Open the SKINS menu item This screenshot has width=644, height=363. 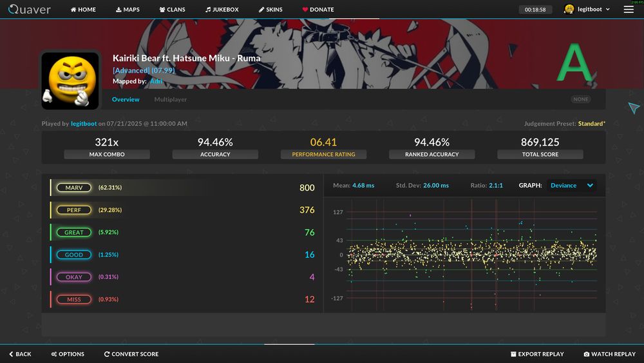(x=270, y=10)
